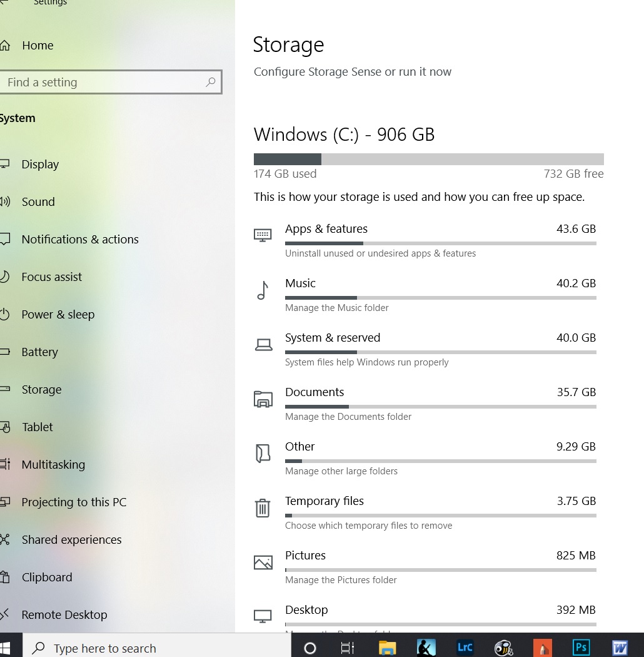Click the Music usage bar
This screenshot has height=657, width=644.
(x=441, y=298)
